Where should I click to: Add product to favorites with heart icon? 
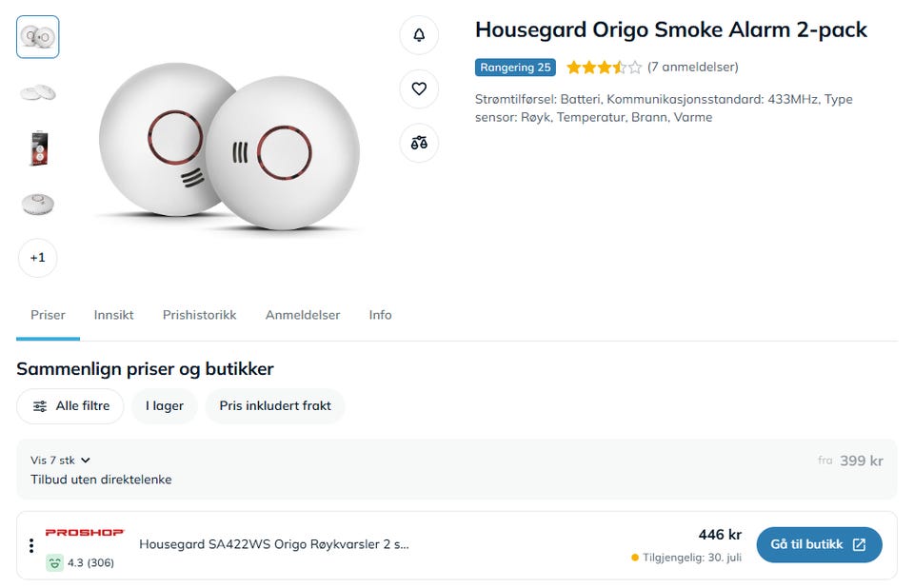pos(419,88)
